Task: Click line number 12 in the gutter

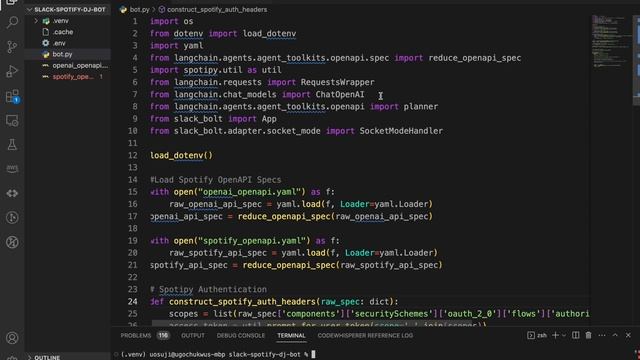Action: [x=133, y=155]
